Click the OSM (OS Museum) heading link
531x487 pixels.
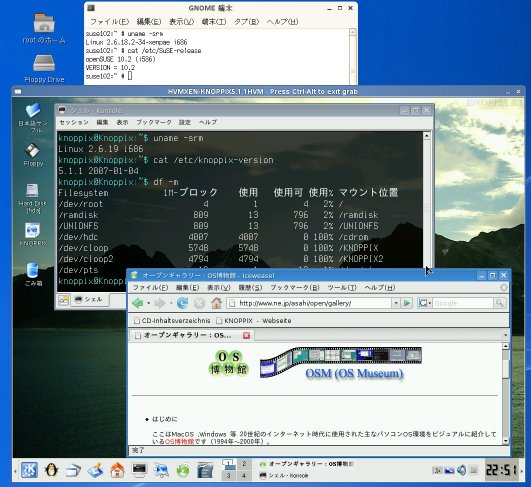pos(354,373)
